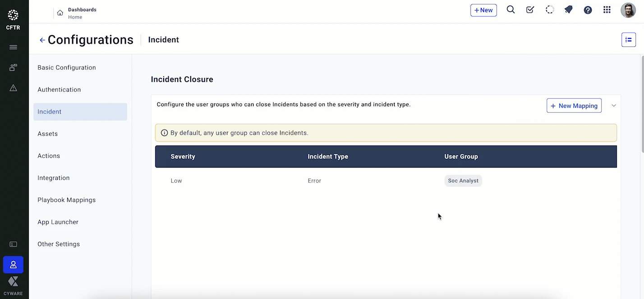Screen dimensions: 644x299
Task: Open the tasks checklist icon
Action: tap(530, 10)
